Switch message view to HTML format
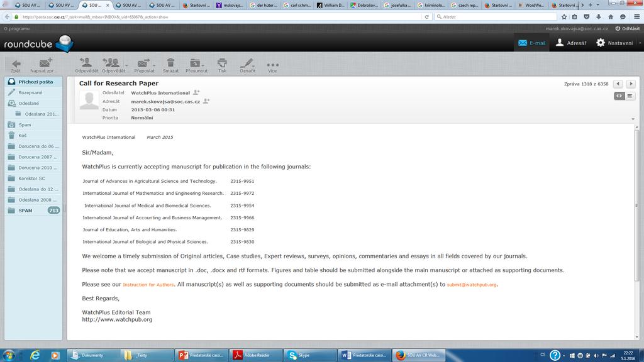 coord(619,96)
